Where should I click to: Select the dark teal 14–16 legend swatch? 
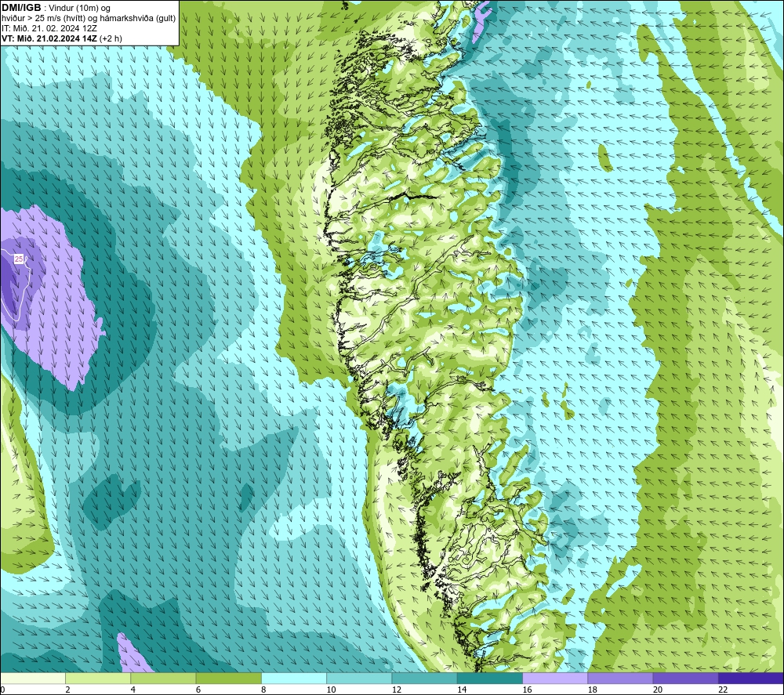[490, 678]
